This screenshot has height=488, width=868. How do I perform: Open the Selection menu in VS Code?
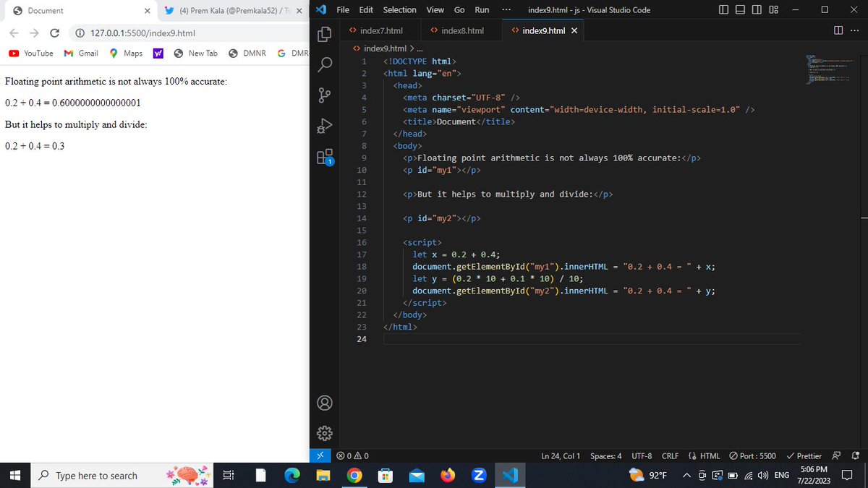[x=399, y=10]
